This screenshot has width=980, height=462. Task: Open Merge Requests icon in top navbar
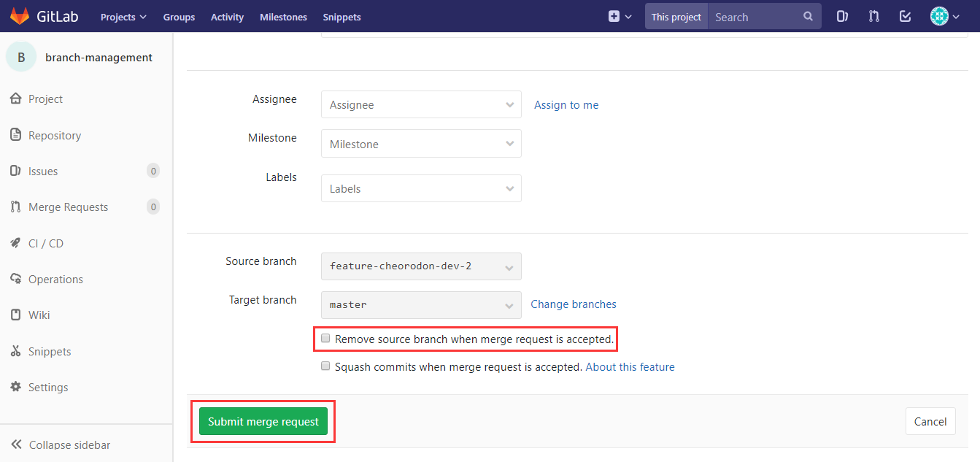click(873, 16)
